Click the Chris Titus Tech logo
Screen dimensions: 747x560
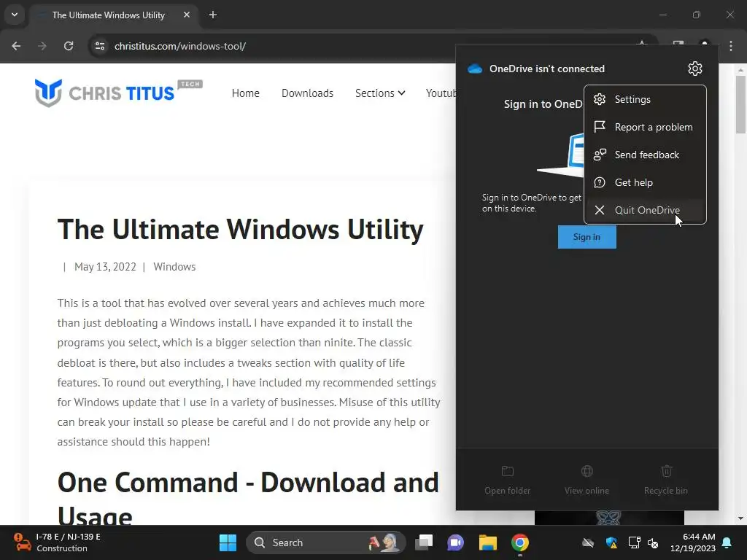click(119, 93)
